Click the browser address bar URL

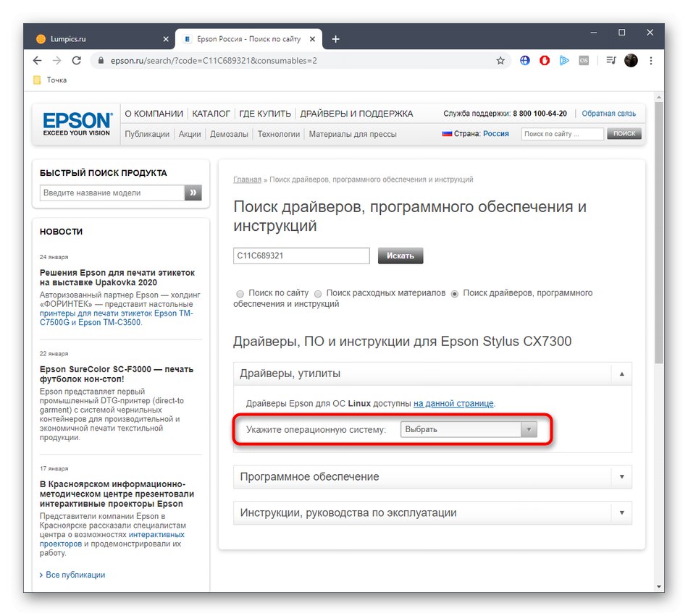click(214, 61)
